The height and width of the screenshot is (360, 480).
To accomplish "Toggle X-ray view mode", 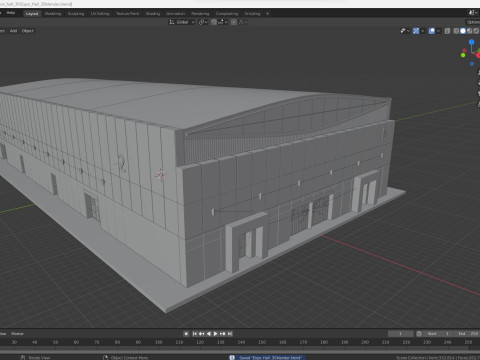I will click(447, 31).
